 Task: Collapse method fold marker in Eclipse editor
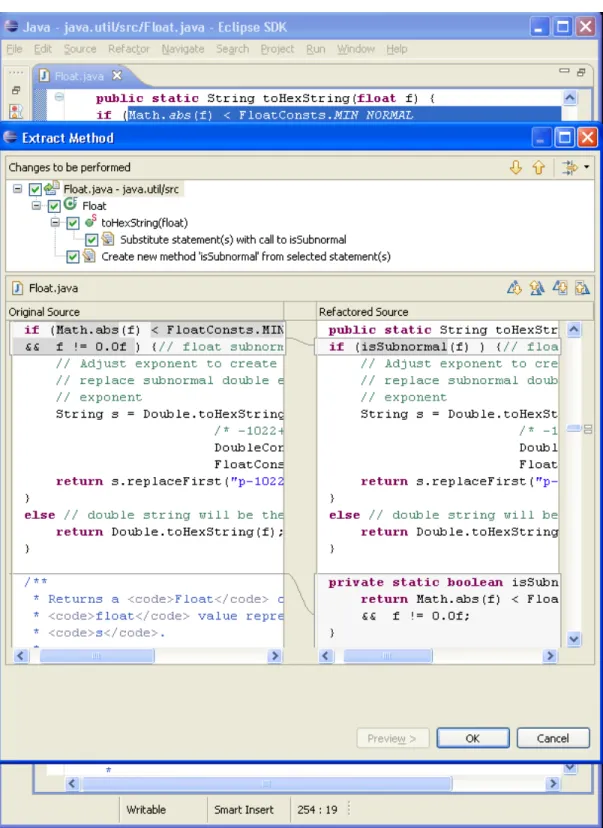(x=60, y=97)
